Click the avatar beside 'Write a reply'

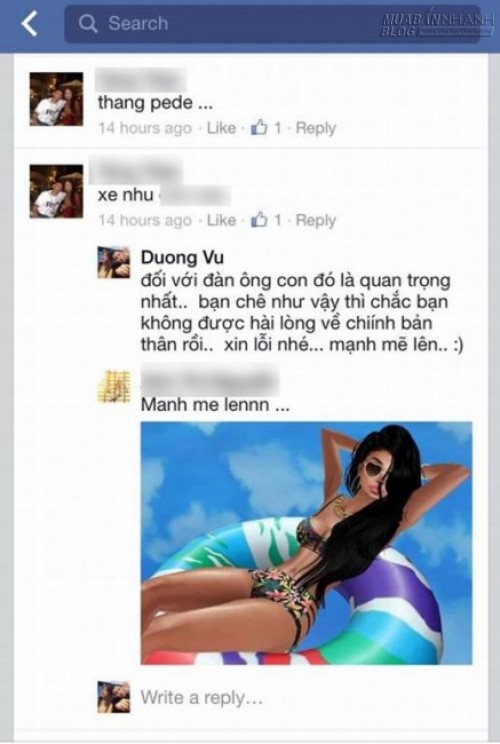click(114, 697)
